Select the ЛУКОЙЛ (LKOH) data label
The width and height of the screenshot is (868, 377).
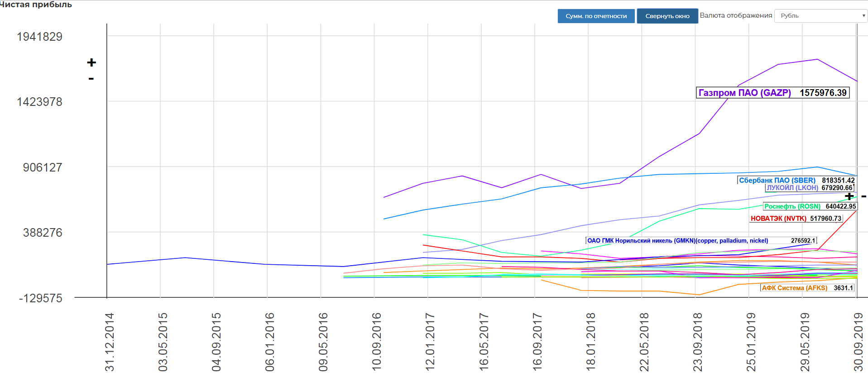810,188
